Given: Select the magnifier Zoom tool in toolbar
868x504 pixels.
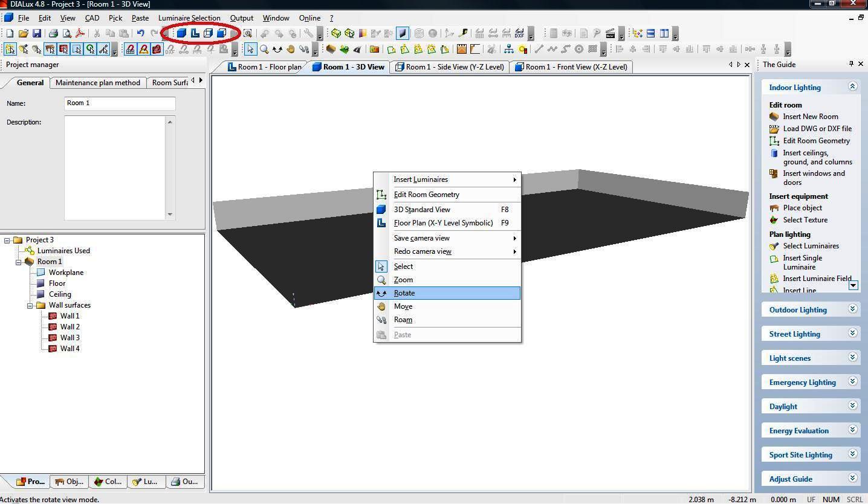Looking at the screenshot, I should [x=264, y=49].
